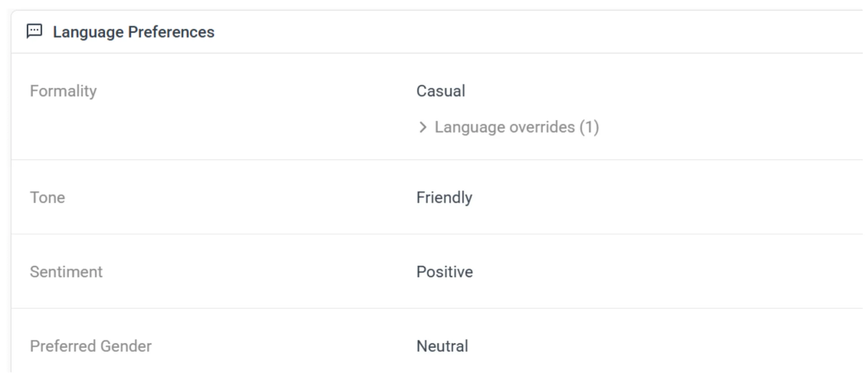This screenshot has width=868, height=392.
Task: Click the (1) count after Language overrides
Action: [589, 127]
